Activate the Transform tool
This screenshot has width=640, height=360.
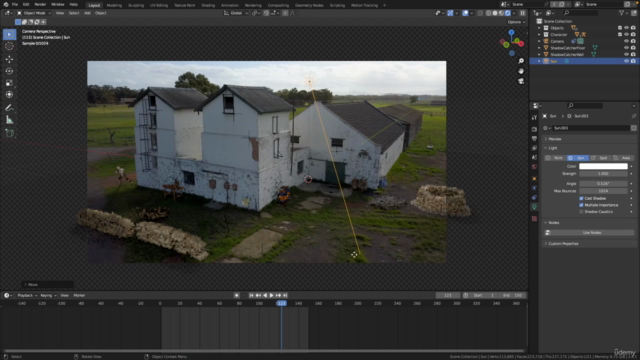[9, 95]
